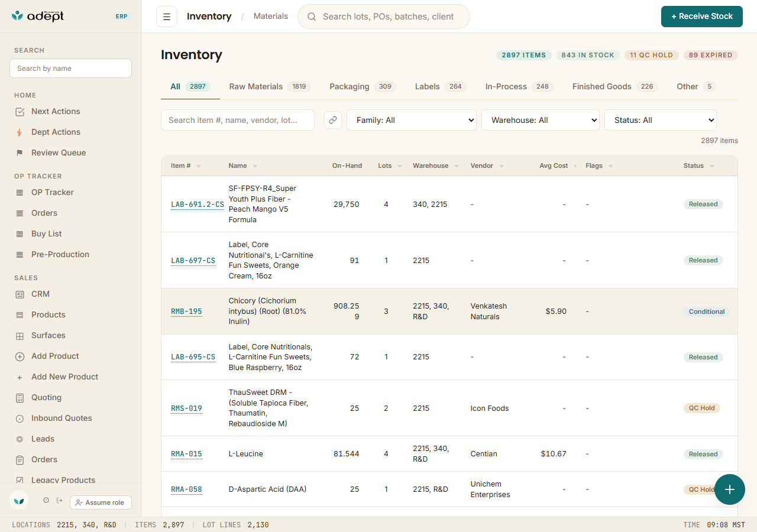
Task: Click the copy link icon beside item search
Action: pyautogui.click(x=333, y=120)
